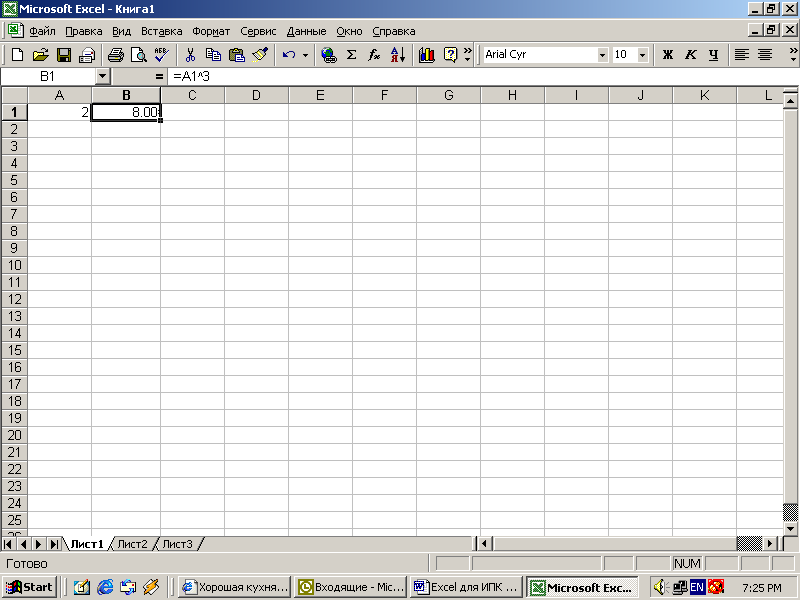
Task: Click the equals Edit Formula button
Action: 159,77
